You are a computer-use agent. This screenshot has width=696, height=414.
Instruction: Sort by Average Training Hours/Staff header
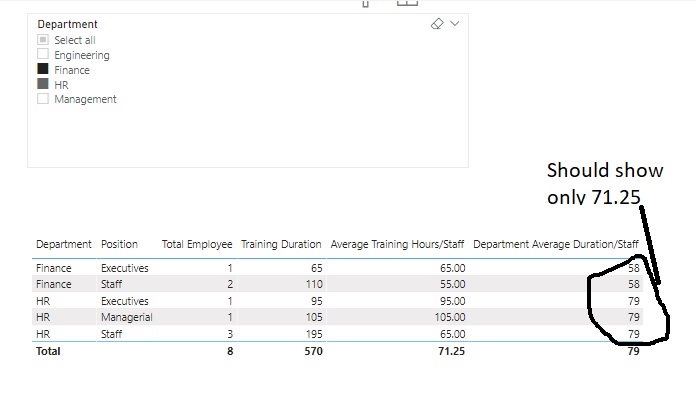tap(397, 244)
